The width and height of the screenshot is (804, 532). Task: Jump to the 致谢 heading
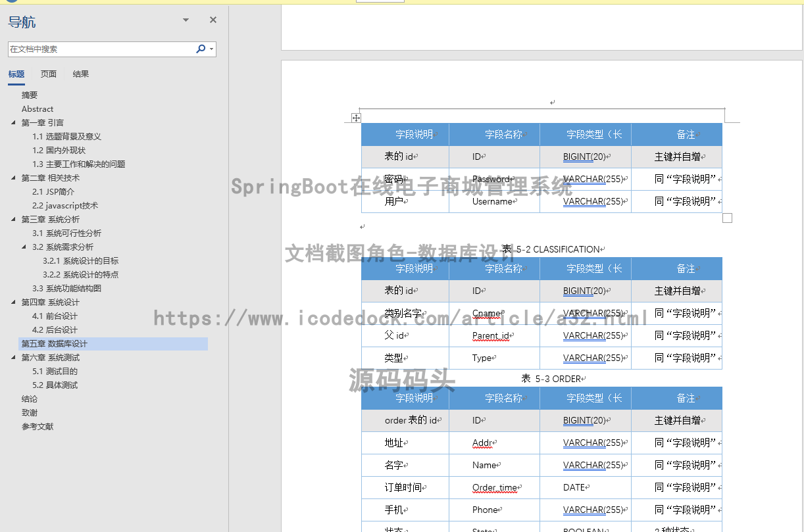[x=29, y=412]
